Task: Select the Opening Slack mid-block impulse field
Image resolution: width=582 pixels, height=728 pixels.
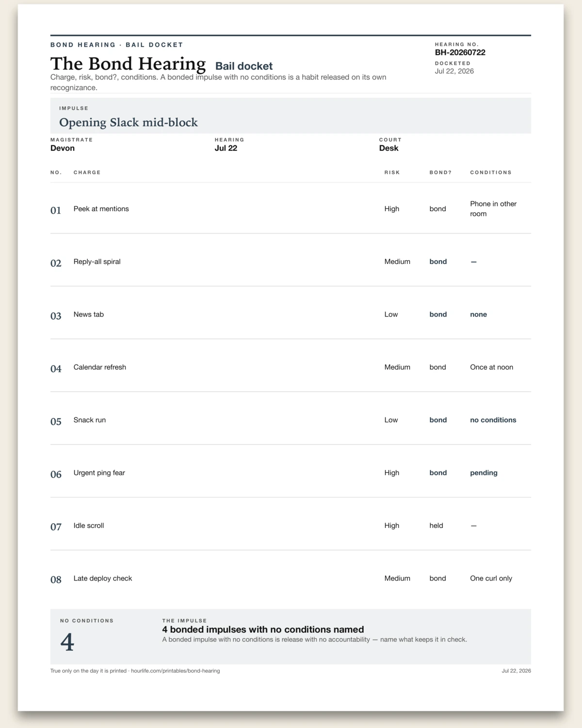Action: [x=291, y=116]
